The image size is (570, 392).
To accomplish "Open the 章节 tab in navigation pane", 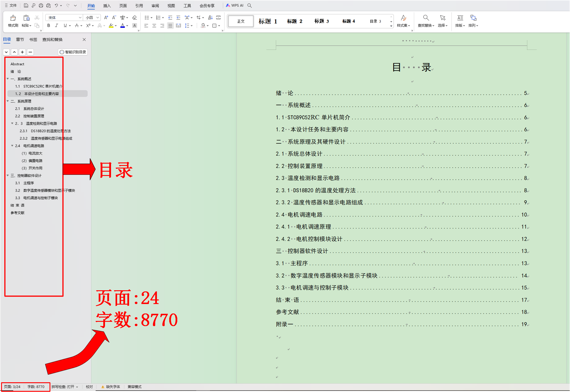I will [20, 40].
